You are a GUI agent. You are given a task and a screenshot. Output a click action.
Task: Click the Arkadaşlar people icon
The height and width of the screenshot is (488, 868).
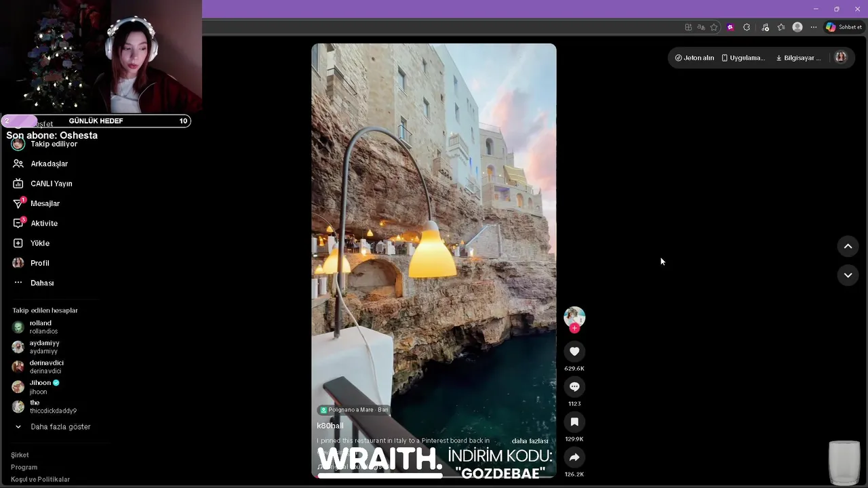(18, 163)
